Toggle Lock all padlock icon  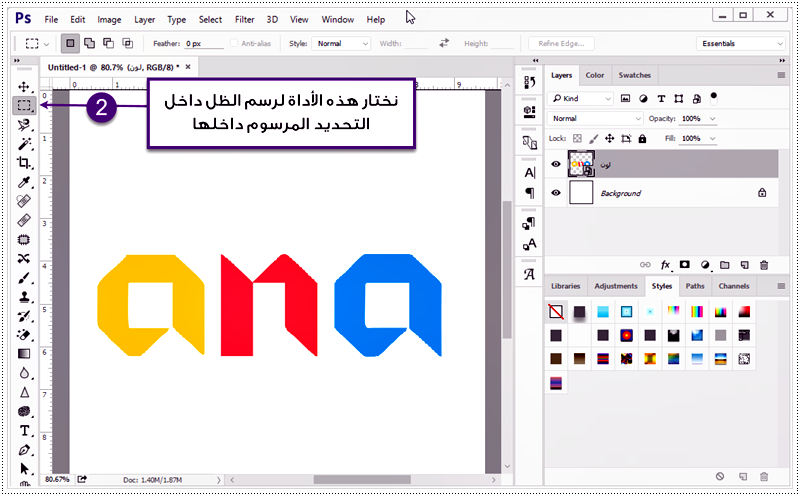pyautogui.click(x=642, y=138)
